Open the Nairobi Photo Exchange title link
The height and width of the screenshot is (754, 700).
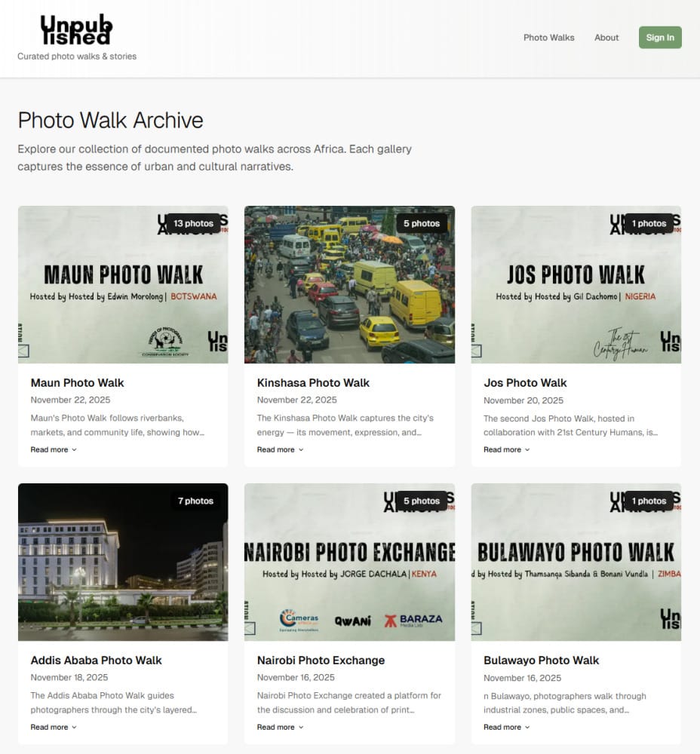coord(321,661)
